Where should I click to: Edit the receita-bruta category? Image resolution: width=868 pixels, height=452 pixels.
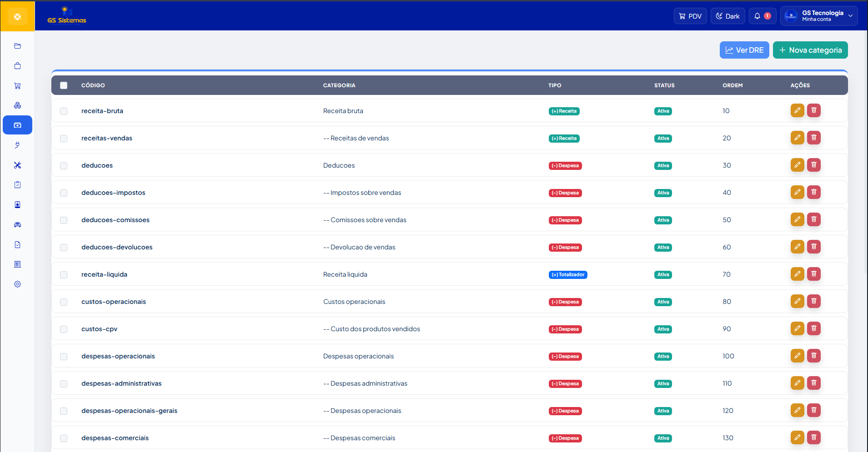797,110
